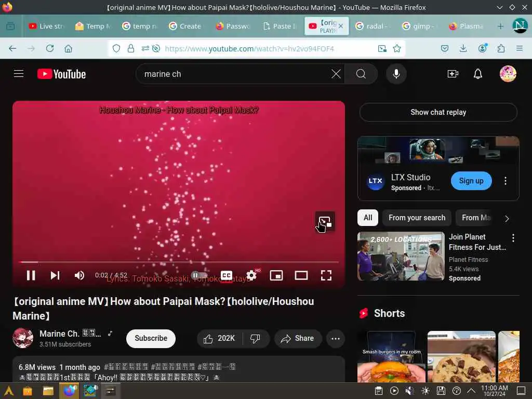
Task: Switch to the Paste browser tab
Action: coord(281,26)
